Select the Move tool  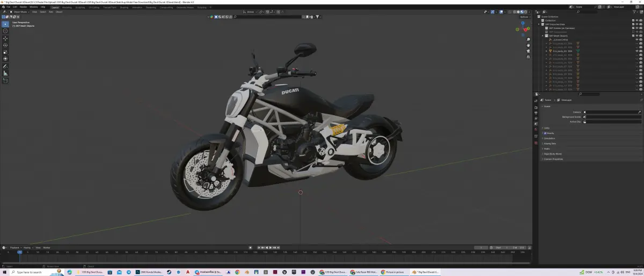[5, 39]
